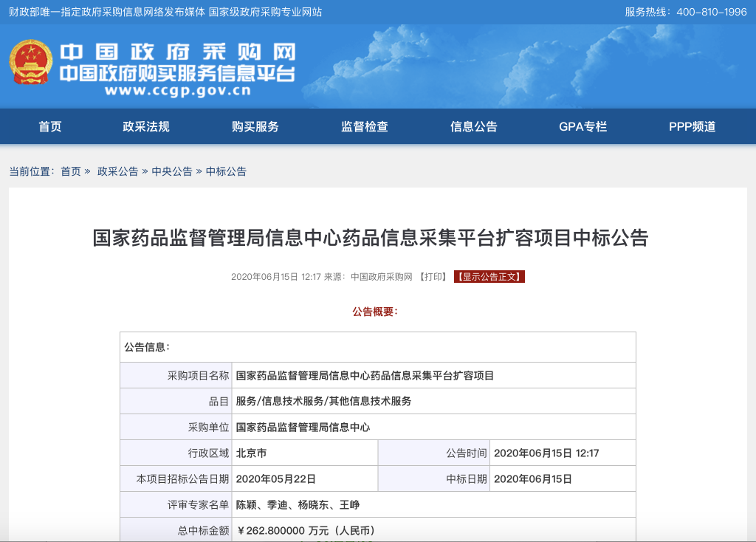Click the site title 中国政府采购网

click(x=177, y=52)
